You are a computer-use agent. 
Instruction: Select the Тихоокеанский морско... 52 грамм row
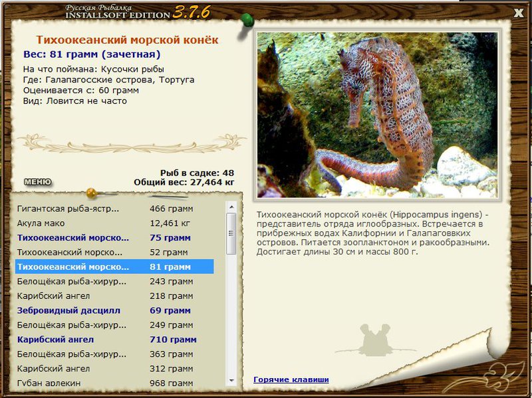pyautogui.click(x=114, y=252)
